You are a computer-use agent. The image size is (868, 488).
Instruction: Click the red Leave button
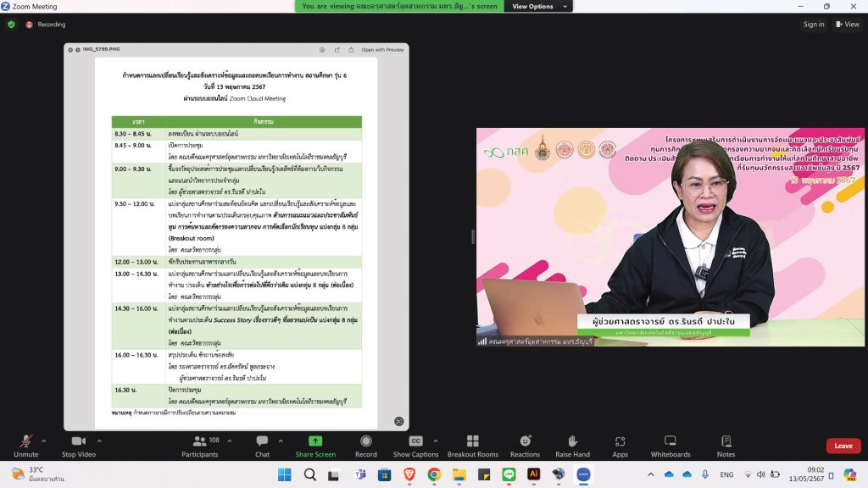coord(843,446)
